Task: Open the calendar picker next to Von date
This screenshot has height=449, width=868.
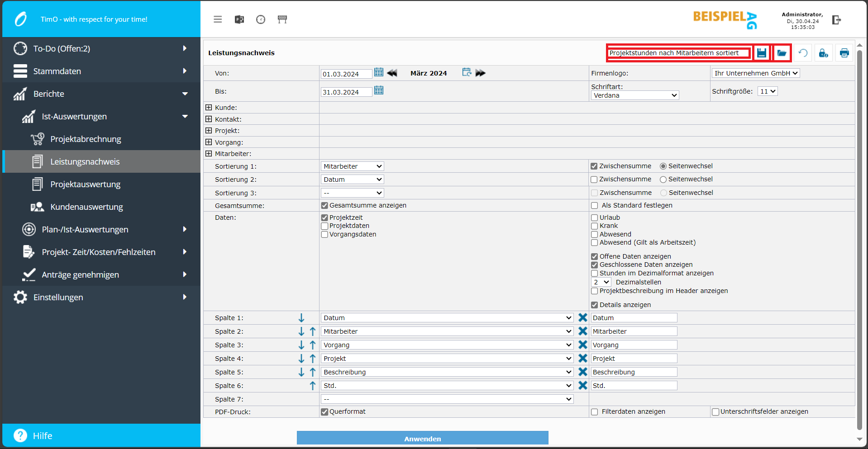Action: tap(379, 72)
